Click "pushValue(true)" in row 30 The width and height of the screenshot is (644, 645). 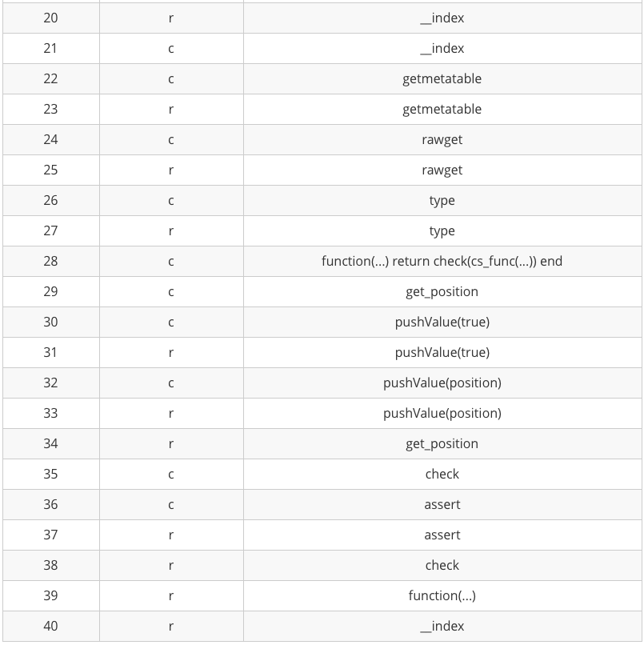[x=442, y=322]
